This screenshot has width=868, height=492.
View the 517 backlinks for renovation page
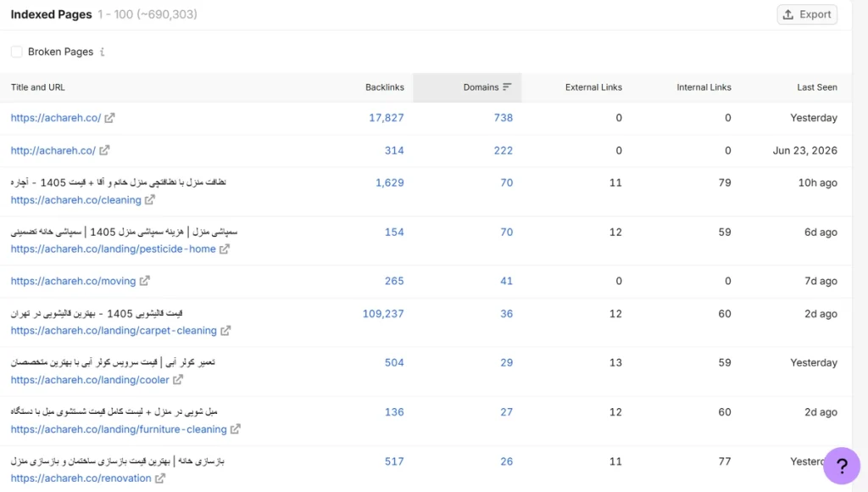394,461
